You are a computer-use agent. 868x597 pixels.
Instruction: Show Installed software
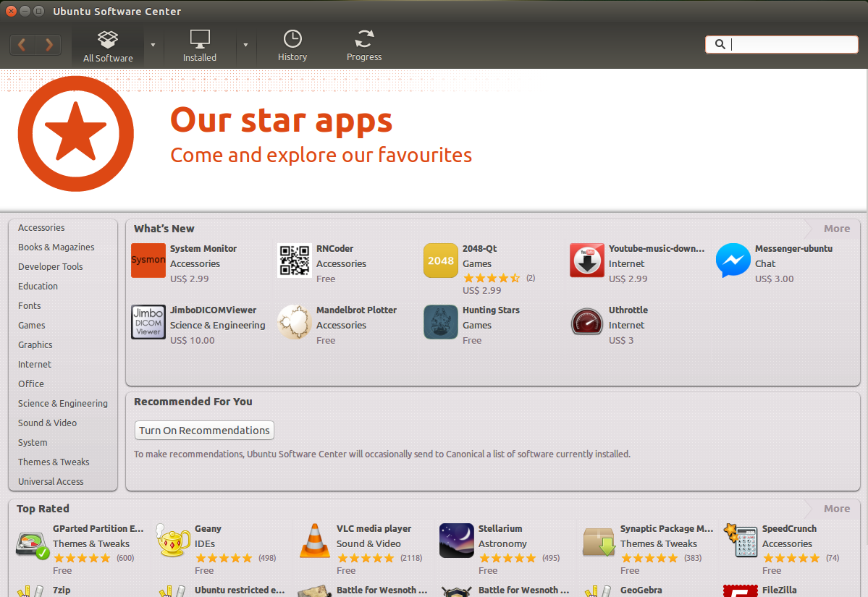click(x=200, y=46)
